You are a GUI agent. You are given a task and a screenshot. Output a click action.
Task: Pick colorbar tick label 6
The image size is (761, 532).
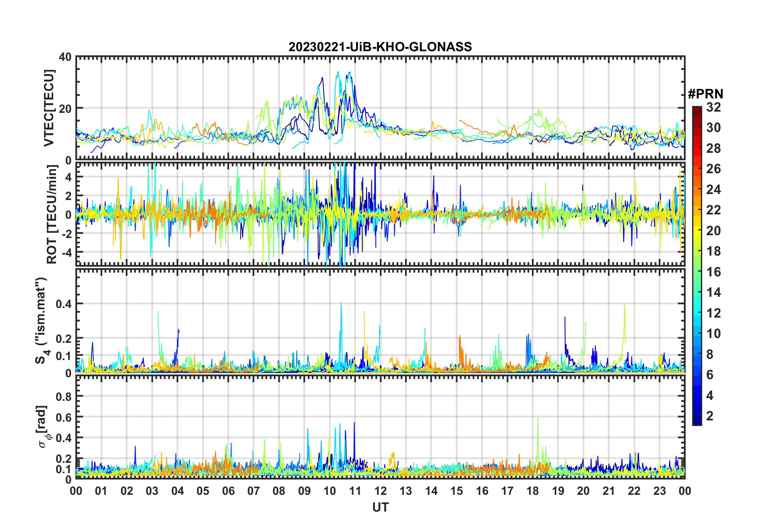click(710, 375)
